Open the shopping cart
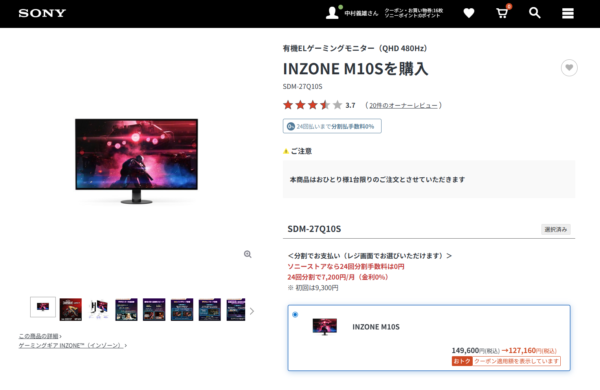 tap(502, 13)
